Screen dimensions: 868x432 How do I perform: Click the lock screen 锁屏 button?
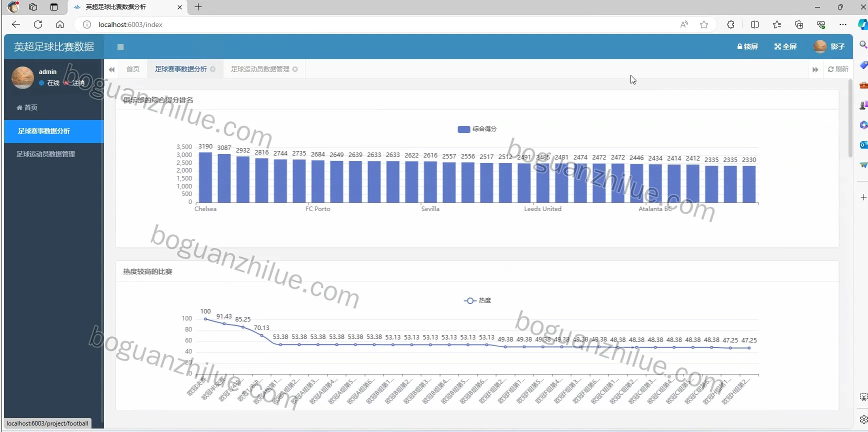coord(747,46)
